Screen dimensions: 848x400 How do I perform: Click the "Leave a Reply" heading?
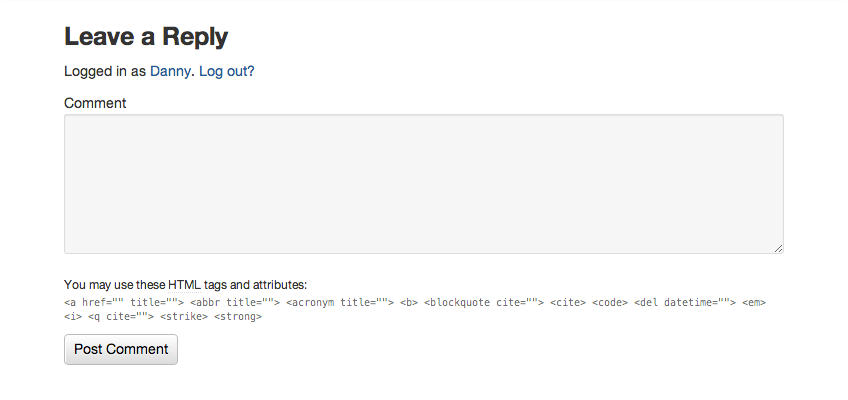pos(146,37)
